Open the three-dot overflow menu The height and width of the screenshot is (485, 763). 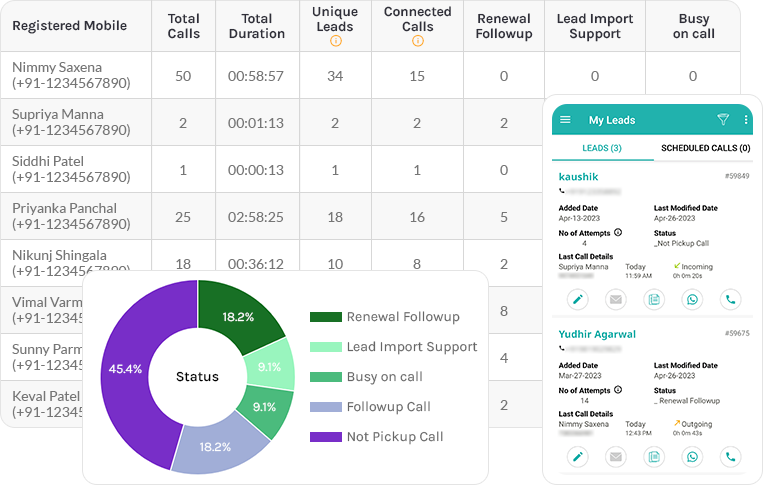[x=745, y=120]
